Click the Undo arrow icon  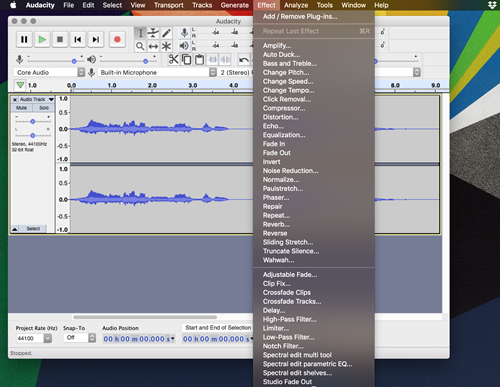pos(244,59)
